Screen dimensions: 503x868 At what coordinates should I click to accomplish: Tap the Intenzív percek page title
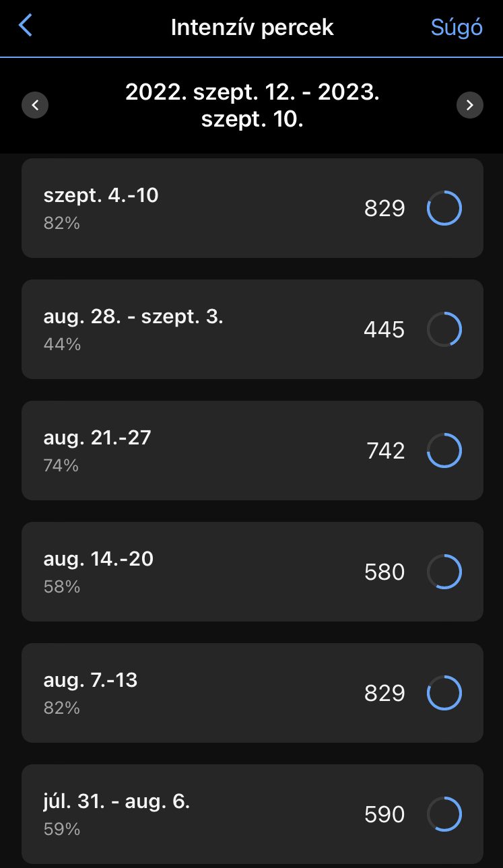click(x=253, y=28)
